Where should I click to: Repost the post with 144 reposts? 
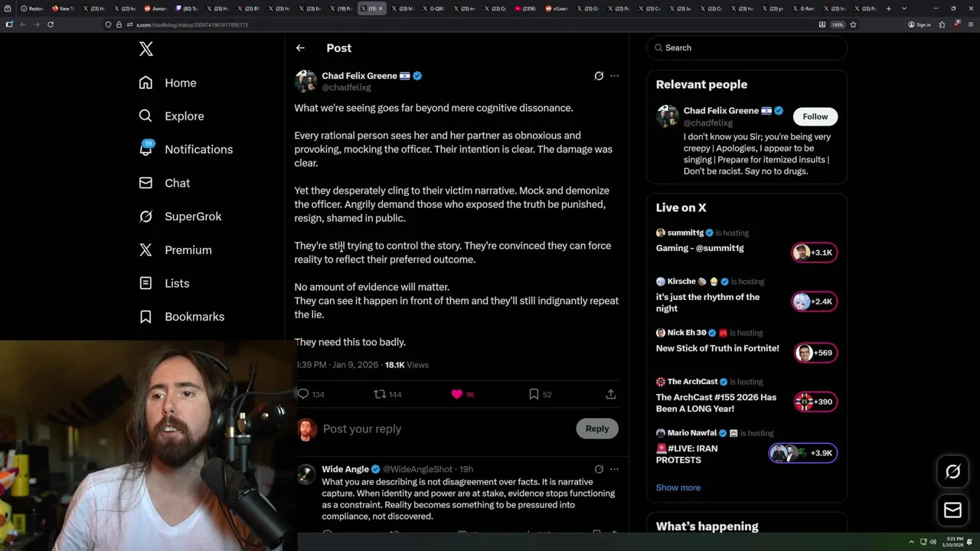(387, 394)
